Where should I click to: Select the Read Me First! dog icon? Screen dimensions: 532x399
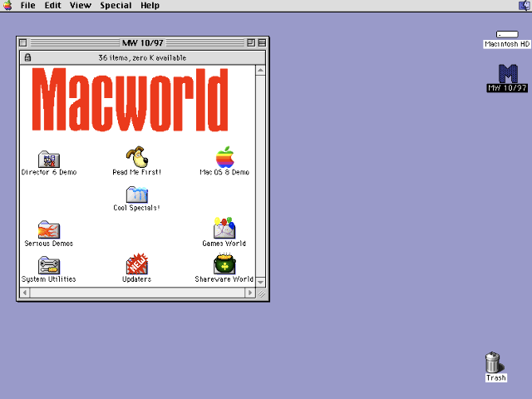[137, 157]
